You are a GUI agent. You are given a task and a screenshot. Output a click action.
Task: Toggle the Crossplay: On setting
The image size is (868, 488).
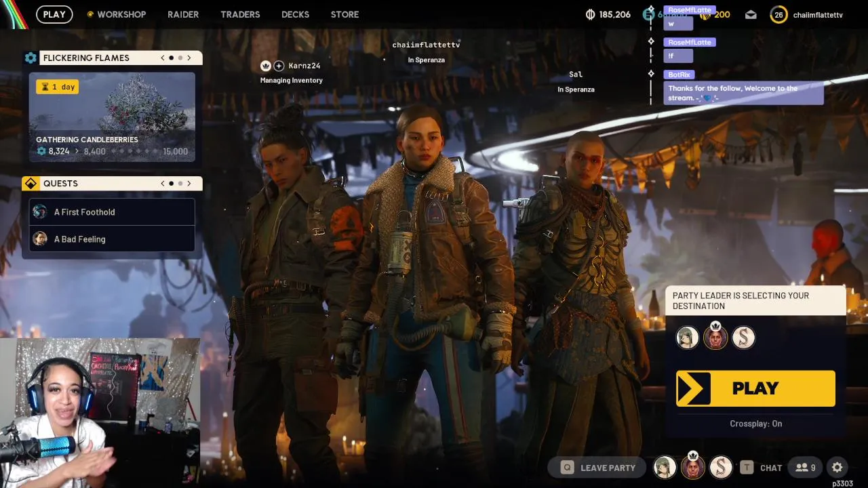(755, 424)
